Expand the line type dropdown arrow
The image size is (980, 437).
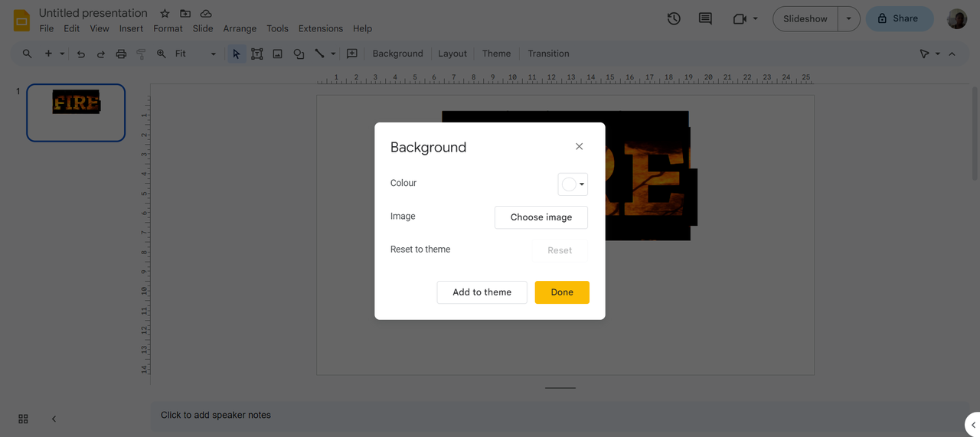333,54
